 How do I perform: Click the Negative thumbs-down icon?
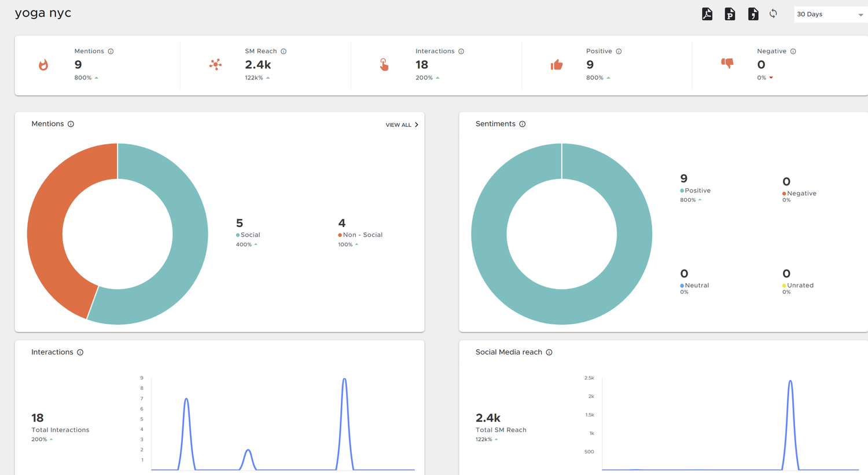tap(727, 64)
